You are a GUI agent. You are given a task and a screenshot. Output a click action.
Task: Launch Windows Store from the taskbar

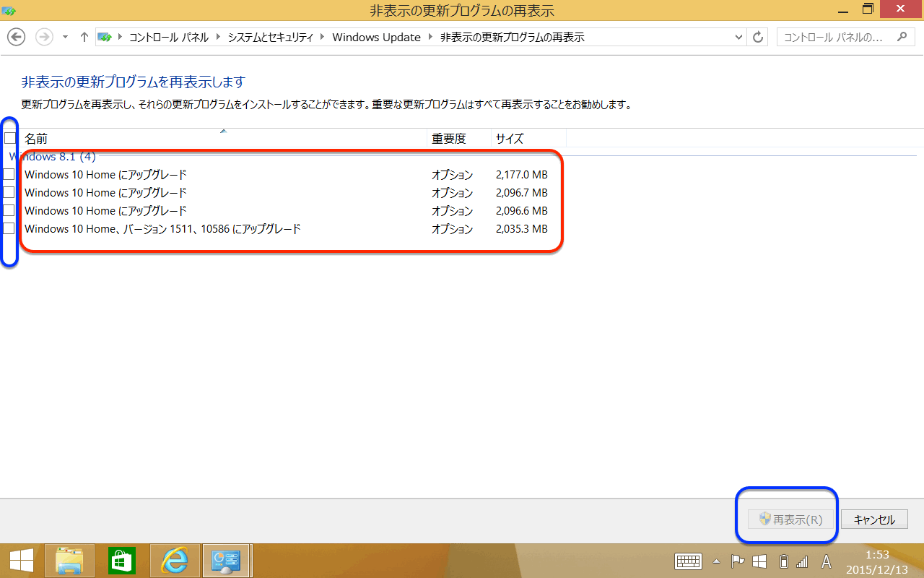tap(122, 561)
